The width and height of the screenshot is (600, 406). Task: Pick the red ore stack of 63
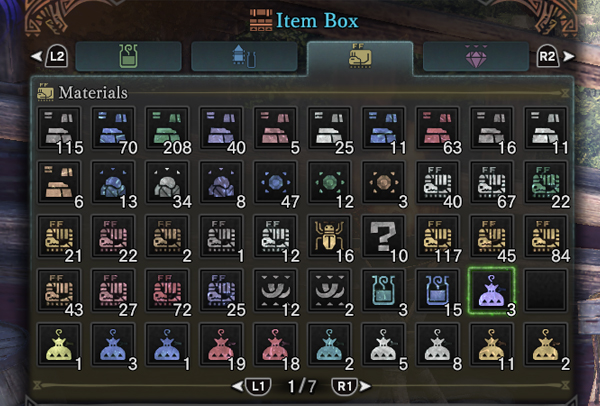pyautogui.click(x=437, y=129)
